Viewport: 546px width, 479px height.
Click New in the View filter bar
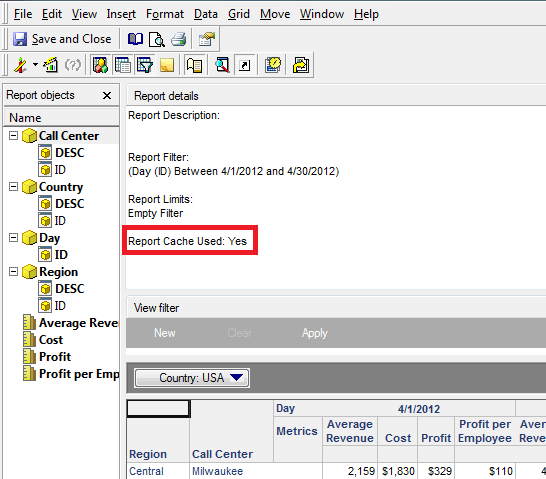pyautogui.click(x=165, y=333)
